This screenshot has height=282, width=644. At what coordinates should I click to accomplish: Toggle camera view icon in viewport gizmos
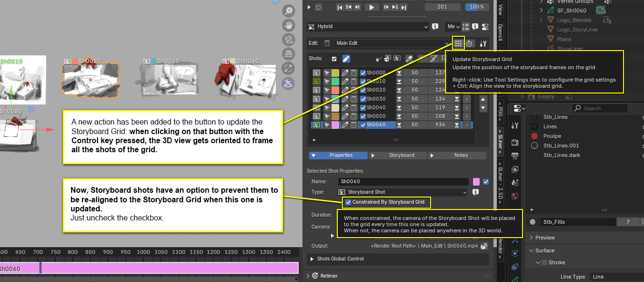(288, 39)
